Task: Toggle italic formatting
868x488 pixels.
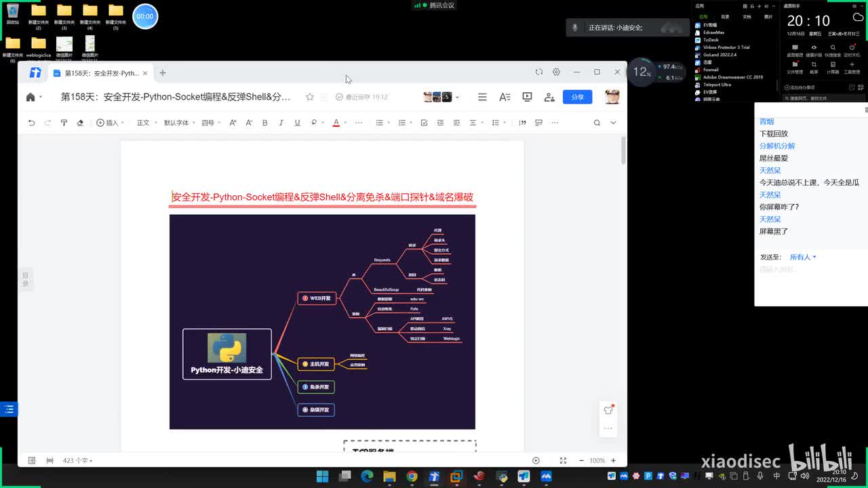Action: click(x=281, y=123)
